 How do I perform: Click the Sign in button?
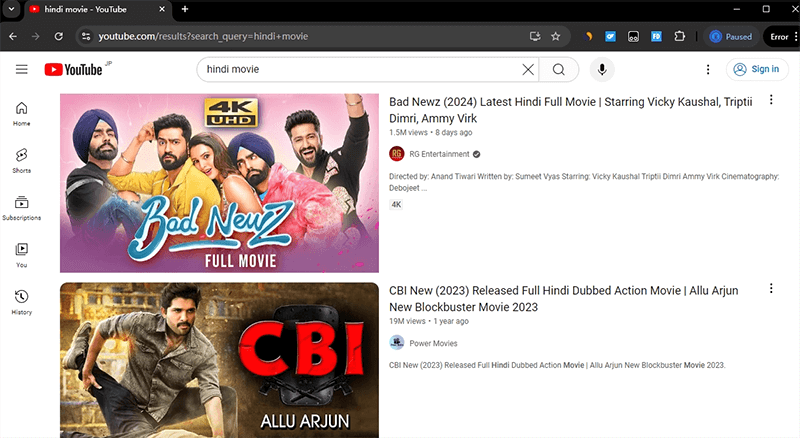click(x=756, y=69)
